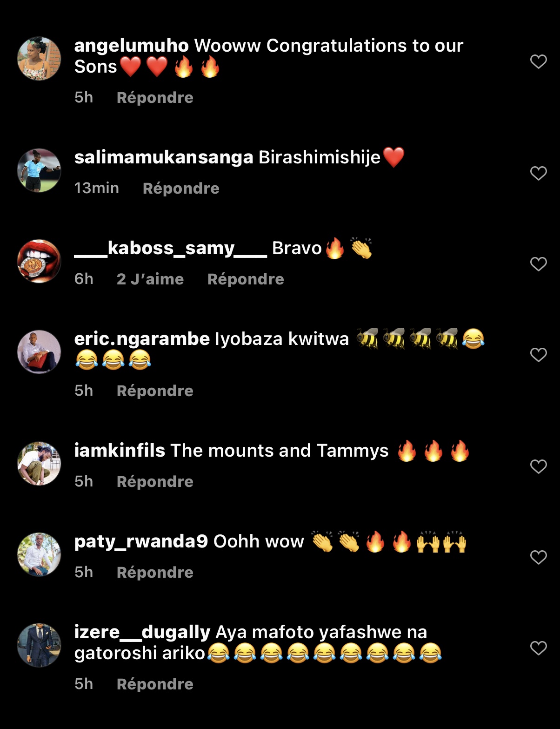Like izere__dugally's comment
The height and width of the screenshot is (729, 560).
(538, 648)
